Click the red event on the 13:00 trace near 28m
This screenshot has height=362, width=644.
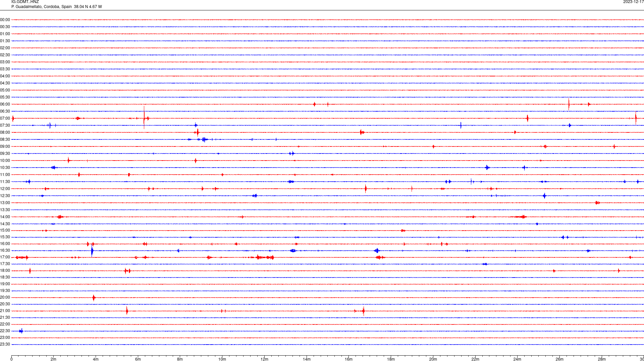tap(597, 203)
